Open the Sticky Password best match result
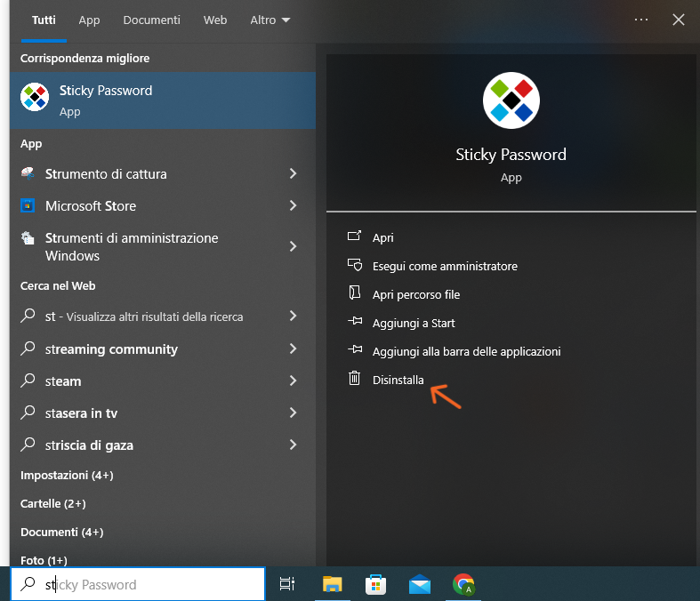 pyautogui.click(x=163, y=100)
